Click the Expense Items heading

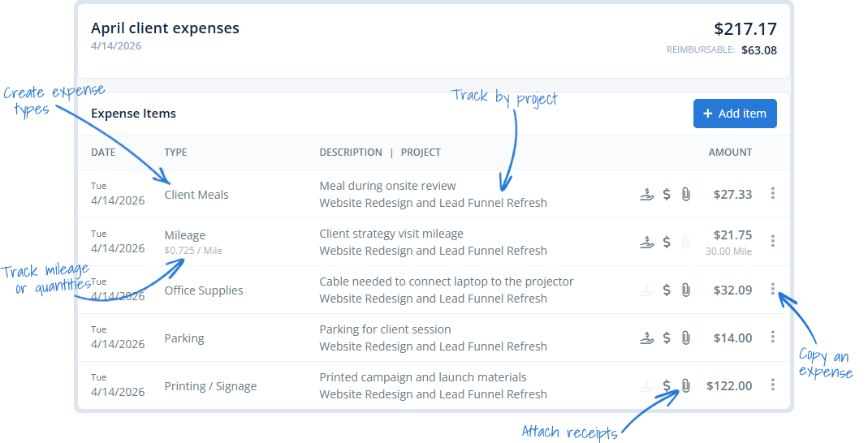click(133, 114)
